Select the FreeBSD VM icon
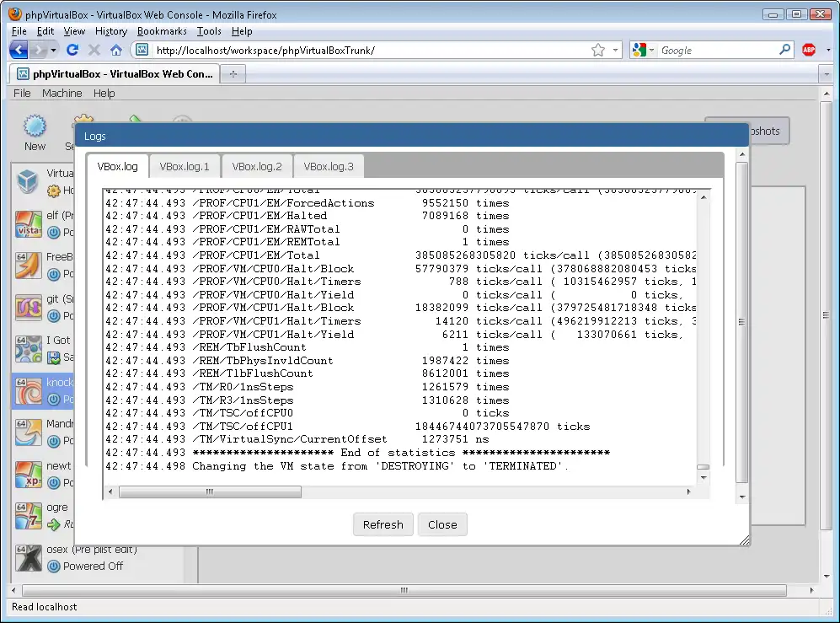 tap(29, 266)
